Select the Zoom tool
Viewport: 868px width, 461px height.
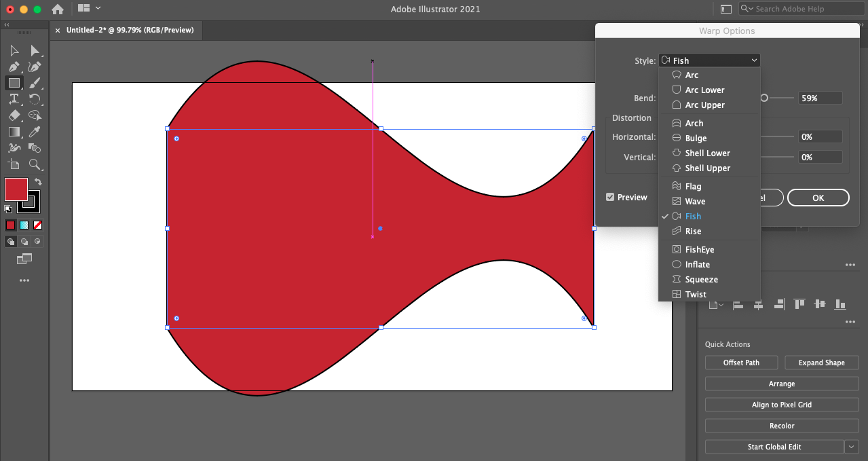[35, 164]
